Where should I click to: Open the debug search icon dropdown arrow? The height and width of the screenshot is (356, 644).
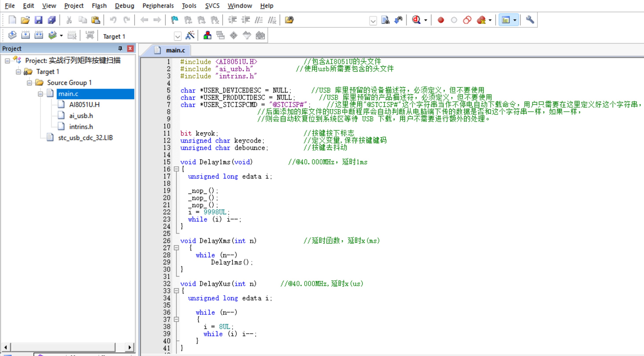425,20
